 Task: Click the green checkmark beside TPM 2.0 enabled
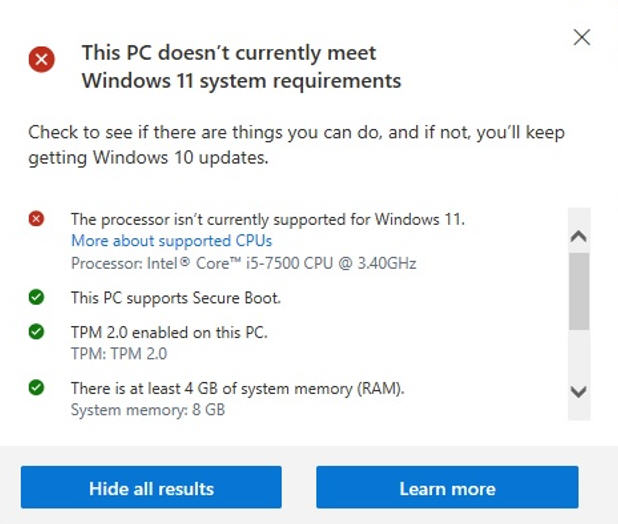click(x=37, y=332)
